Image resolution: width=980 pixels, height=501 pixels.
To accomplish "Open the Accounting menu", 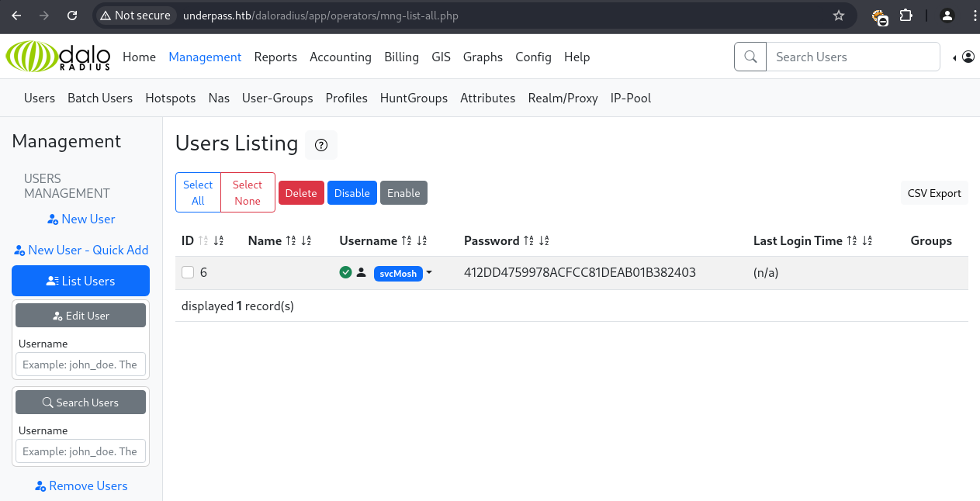I will [340, 57].
